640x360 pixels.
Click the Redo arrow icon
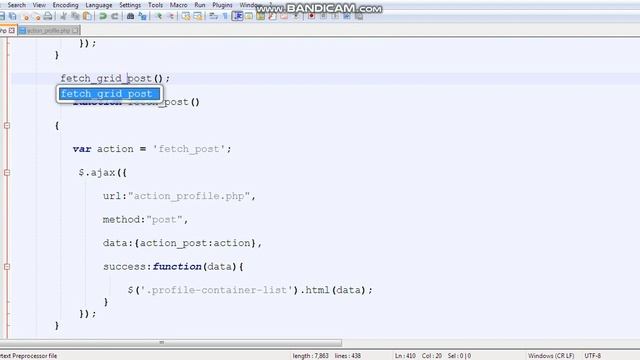[115, 16]
